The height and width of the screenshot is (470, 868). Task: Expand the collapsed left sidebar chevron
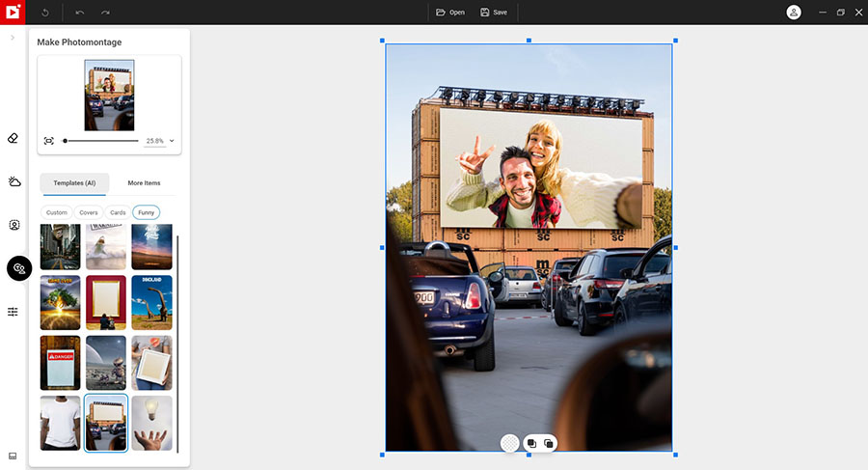[x=13, y=38]
